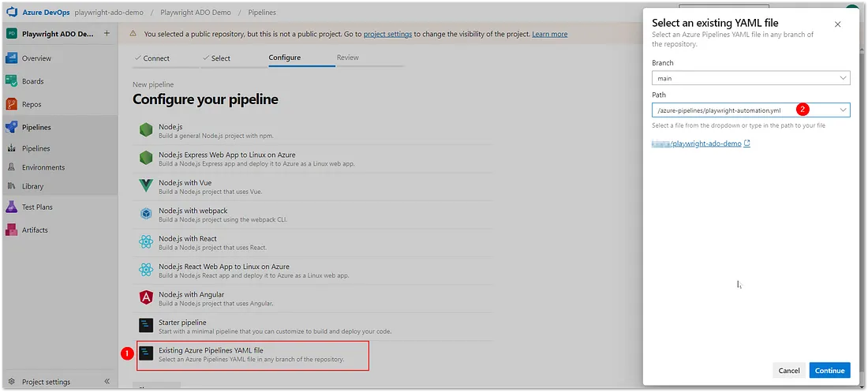Click the Continue button

(829, 371)
